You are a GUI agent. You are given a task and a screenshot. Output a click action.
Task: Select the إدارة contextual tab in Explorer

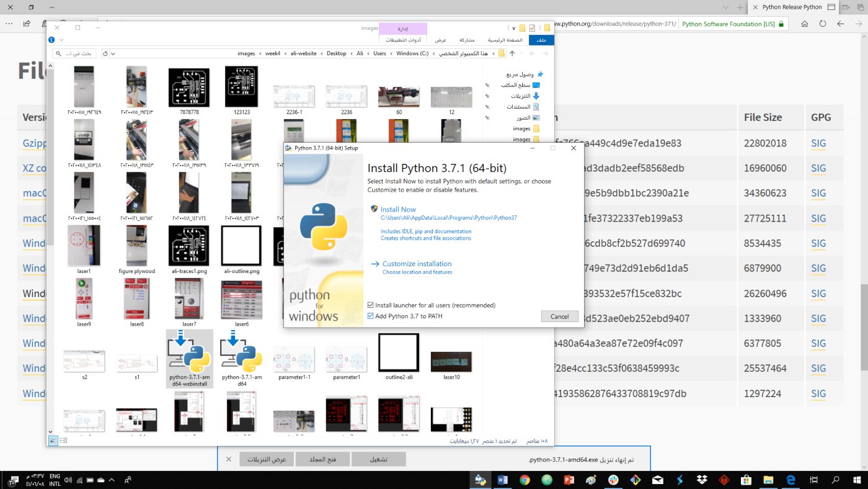(x=402, y=28)
